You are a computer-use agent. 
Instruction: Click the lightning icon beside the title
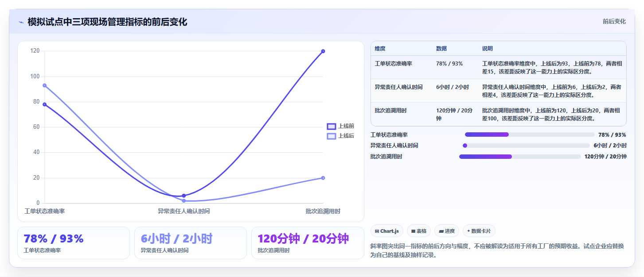click(x=21, y=22)
